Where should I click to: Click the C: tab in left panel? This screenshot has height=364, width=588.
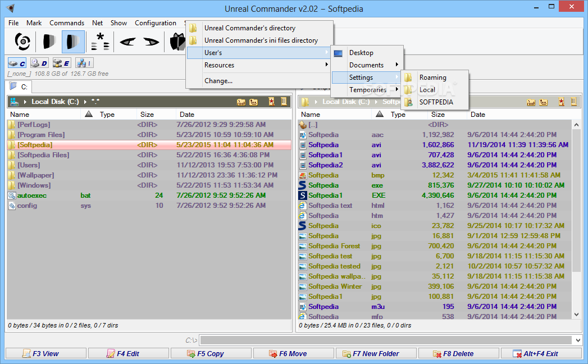tap(19, 87)
